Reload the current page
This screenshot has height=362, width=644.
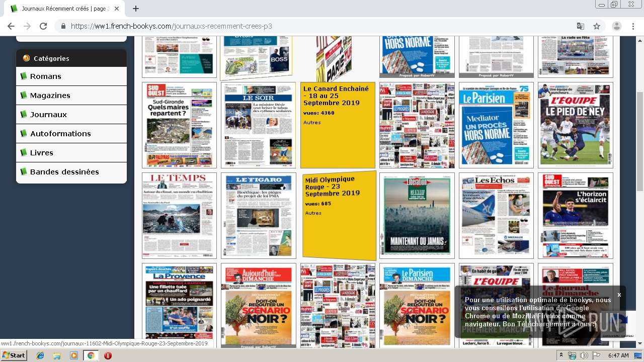pyautogui.click(x=43, y=26)
